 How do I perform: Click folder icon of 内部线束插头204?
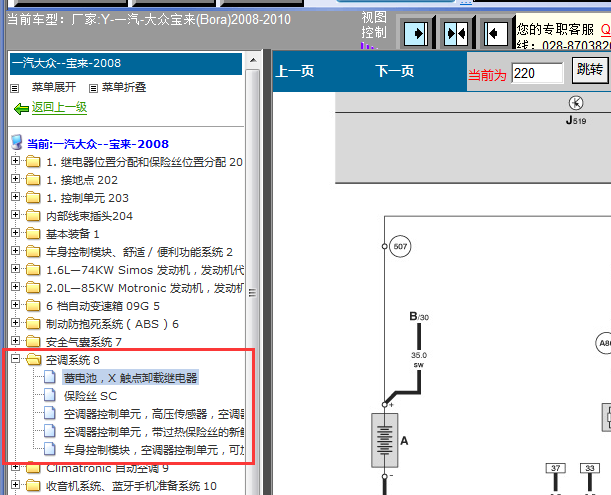point(33,216)
